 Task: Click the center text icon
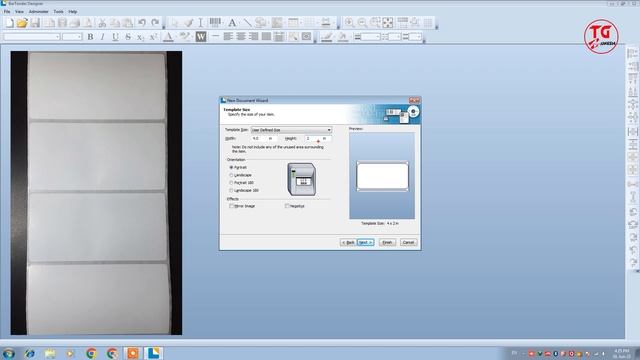[241, 37]
